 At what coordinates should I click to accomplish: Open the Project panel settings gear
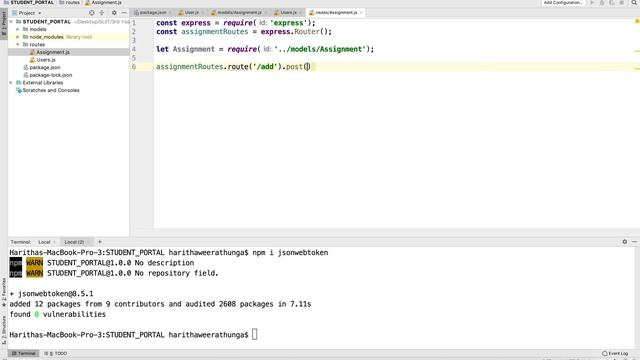[x=114, y=13]
